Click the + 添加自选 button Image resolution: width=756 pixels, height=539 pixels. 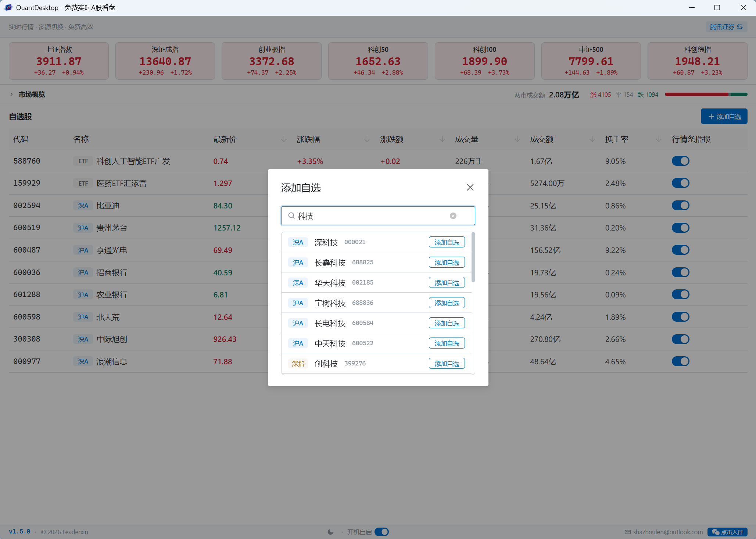pos(724,117)
